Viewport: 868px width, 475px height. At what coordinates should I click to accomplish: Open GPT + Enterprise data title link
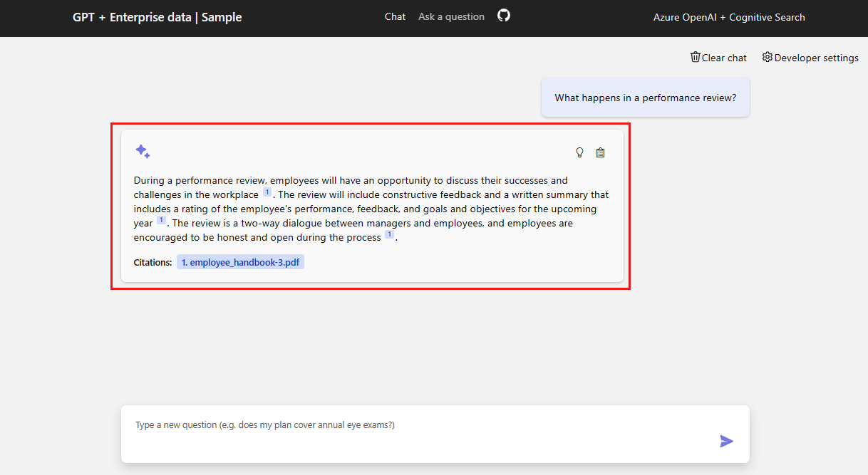click(x=157, y=17)
